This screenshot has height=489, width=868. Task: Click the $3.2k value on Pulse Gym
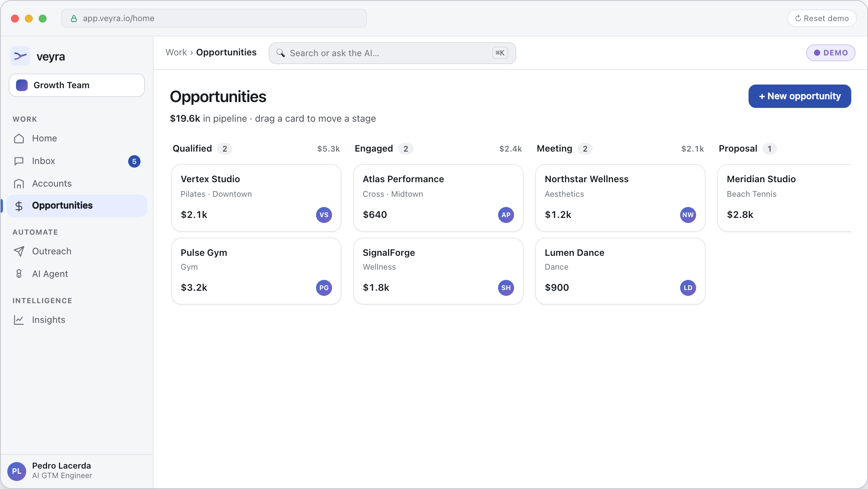pyautogui.click(x=194, y=288)
